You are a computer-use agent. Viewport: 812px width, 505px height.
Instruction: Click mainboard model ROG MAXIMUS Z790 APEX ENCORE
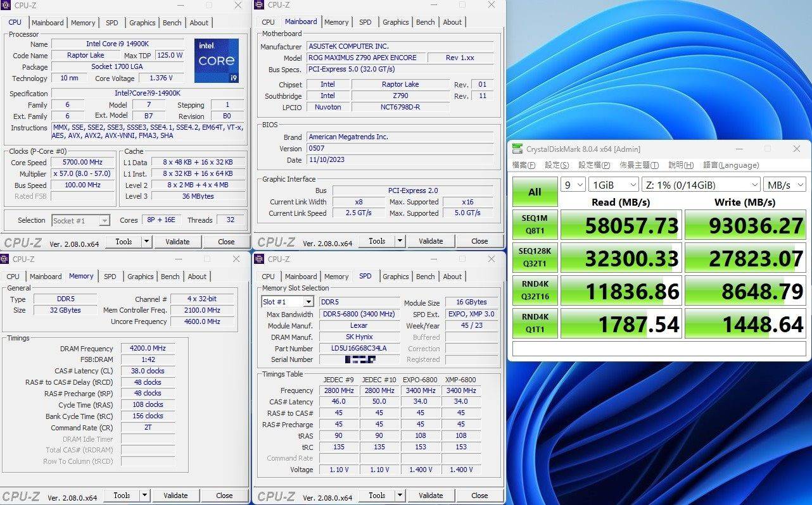tap(365, 58)
